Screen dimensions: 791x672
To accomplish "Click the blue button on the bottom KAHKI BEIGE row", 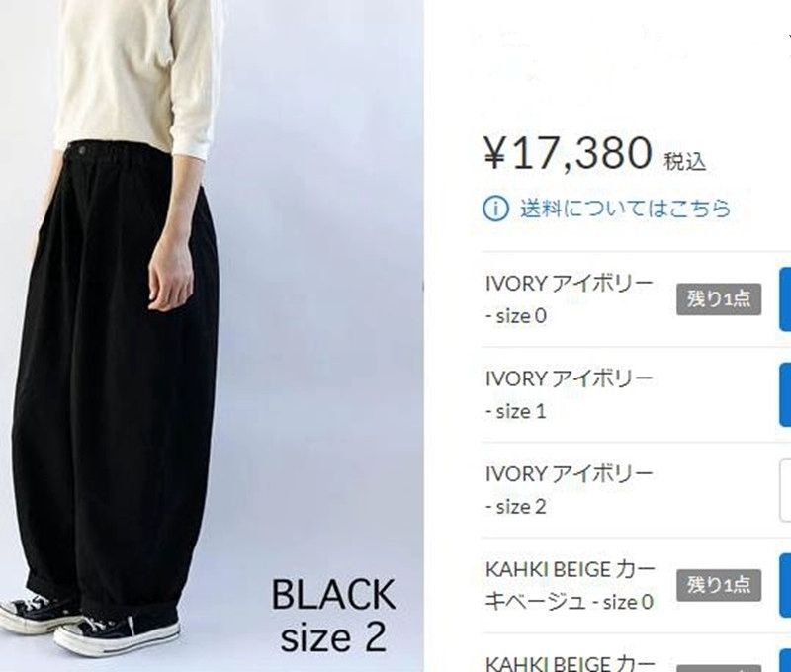I will click(x=785, y=660).
